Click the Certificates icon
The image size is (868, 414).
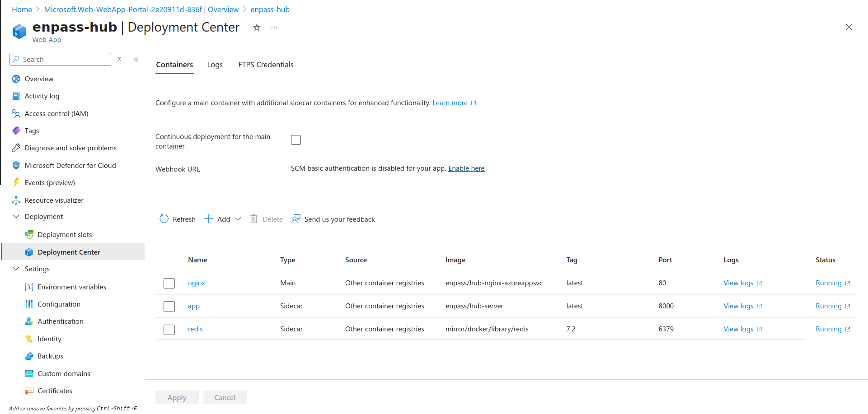point(29,391)
